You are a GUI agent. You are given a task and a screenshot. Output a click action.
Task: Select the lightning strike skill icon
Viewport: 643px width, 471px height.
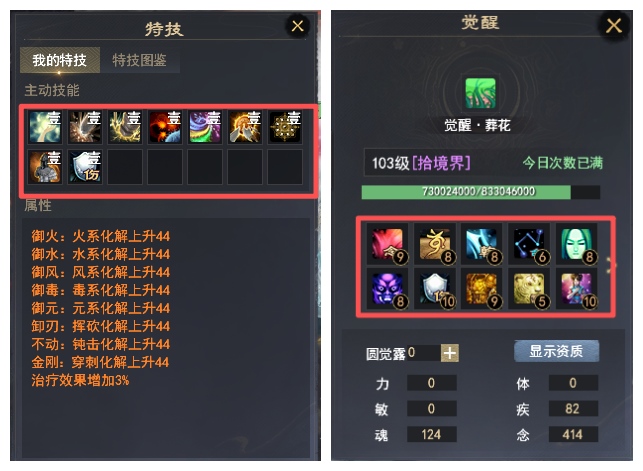pos(125,127)
